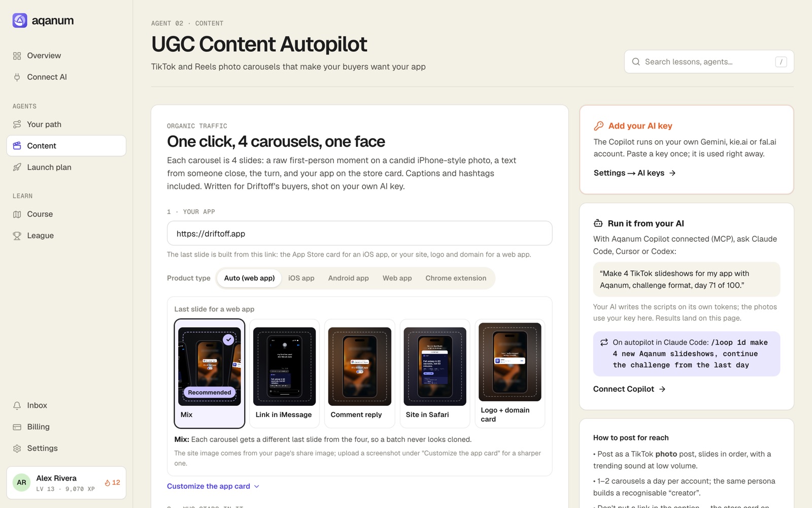Click the Settings gear icon
The width and height of the screenshot is (812, 508).
pos(17,449)
